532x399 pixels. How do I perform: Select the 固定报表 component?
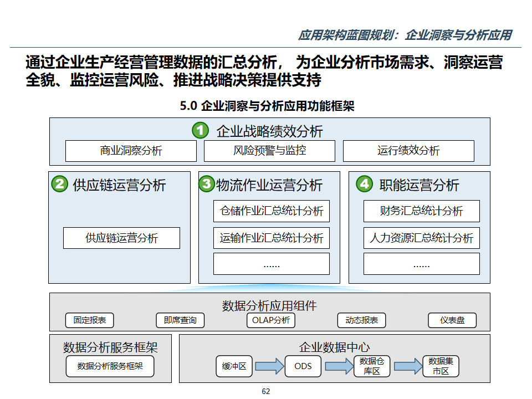(x=90, y=320)
